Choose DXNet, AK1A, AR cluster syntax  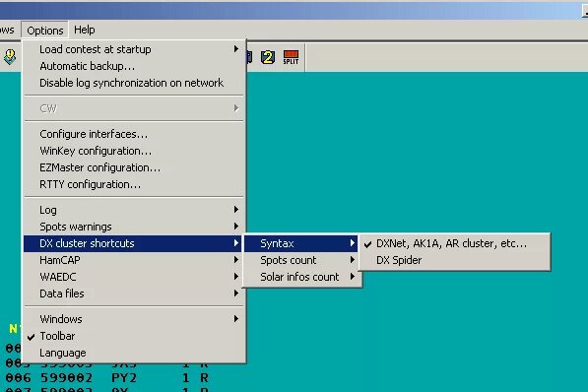click(454, 243)
